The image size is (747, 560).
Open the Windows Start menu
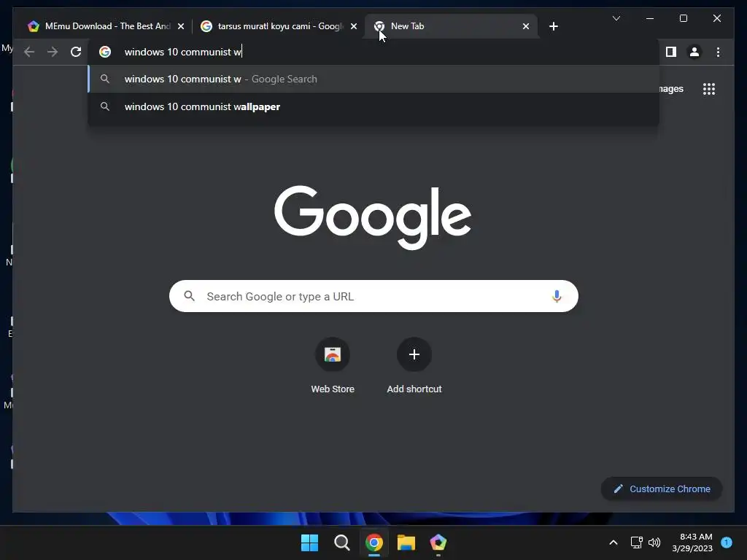tap(309, 542)
